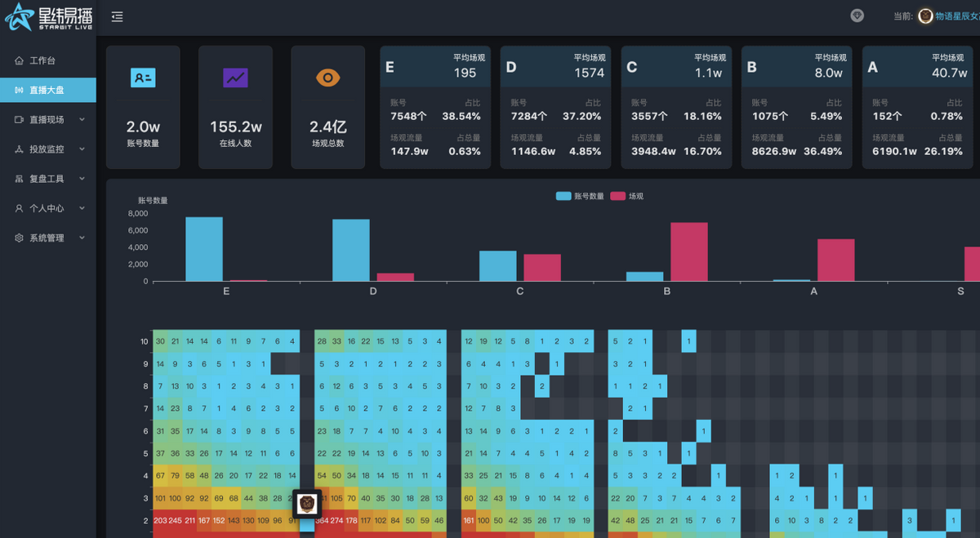The width and height of the screenshot is (980, 538).
Task: Select 直播大盘 menu item
Action: [48, 90]
